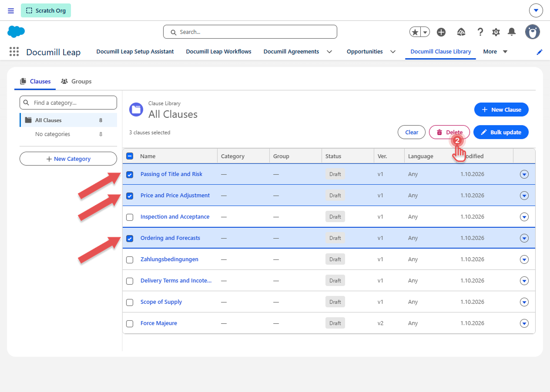Open the favorites list dropdown arrow
The width and height of the screenshot is (550, 392).
(x=425, y=32)
